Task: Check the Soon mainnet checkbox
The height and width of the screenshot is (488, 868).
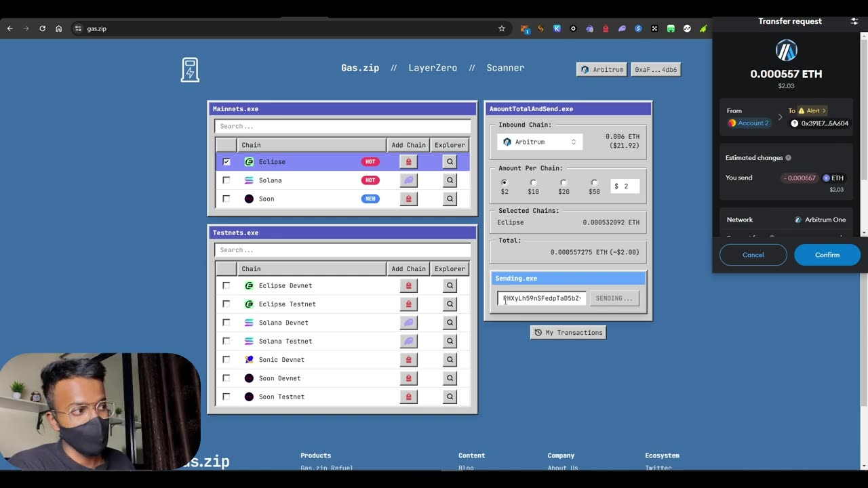Action: pos(226,199)
